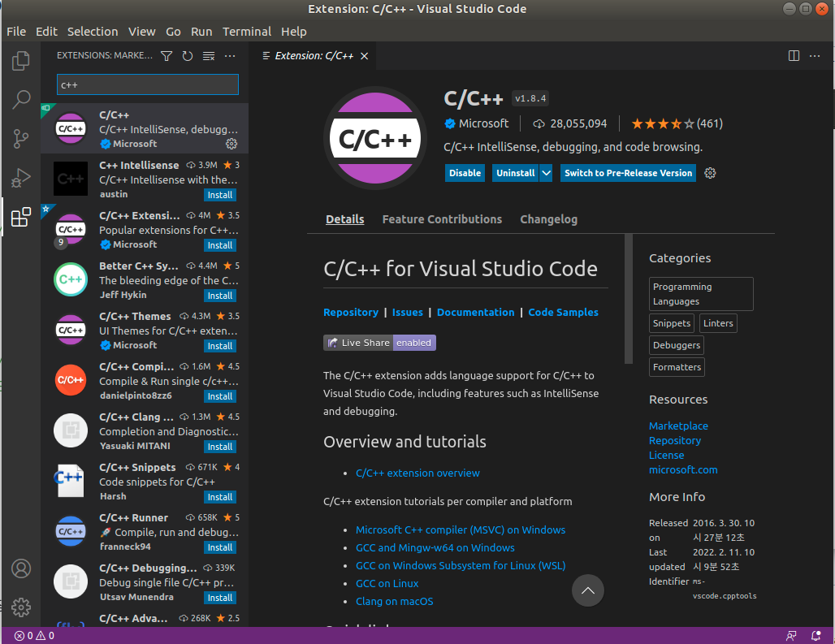Viewport: 835px width, 644px height.
Task: Click the details pane vertical scrollbar
Action: point(629,299)
